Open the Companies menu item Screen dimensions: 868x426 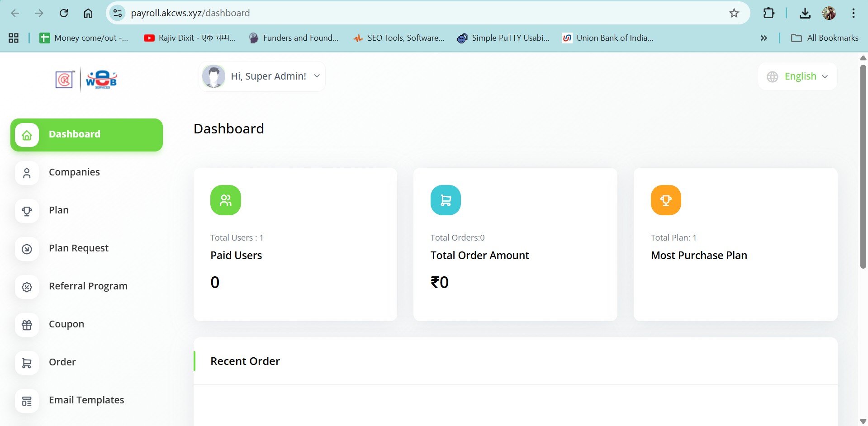click(x=74, y=172)
